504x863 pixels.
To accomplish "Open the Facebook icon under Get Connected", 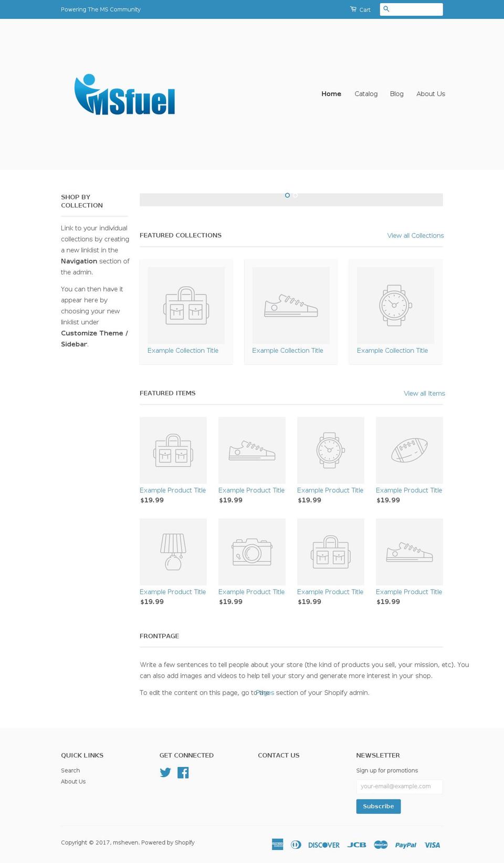I will (183, 772).
